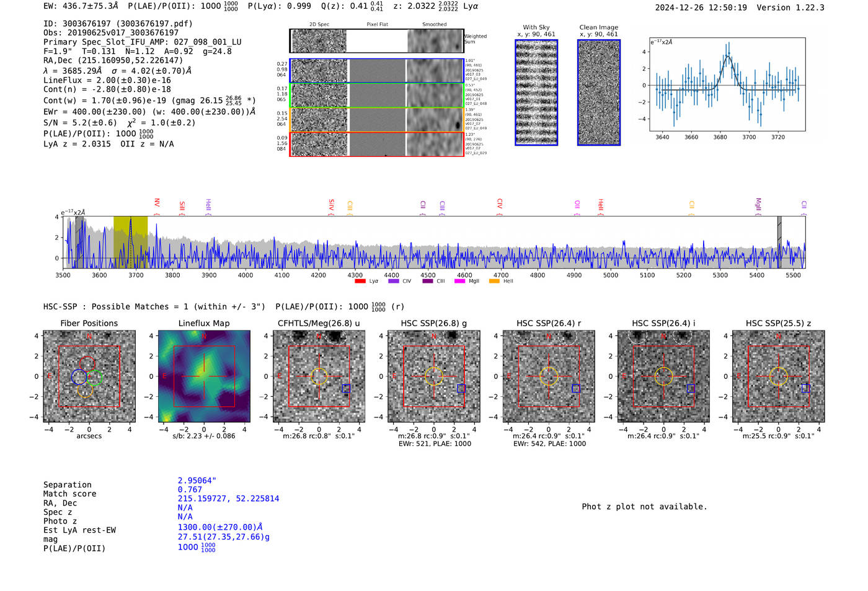Click the With Sky image panel
This screenshot has width=868, height=591.
536,92
